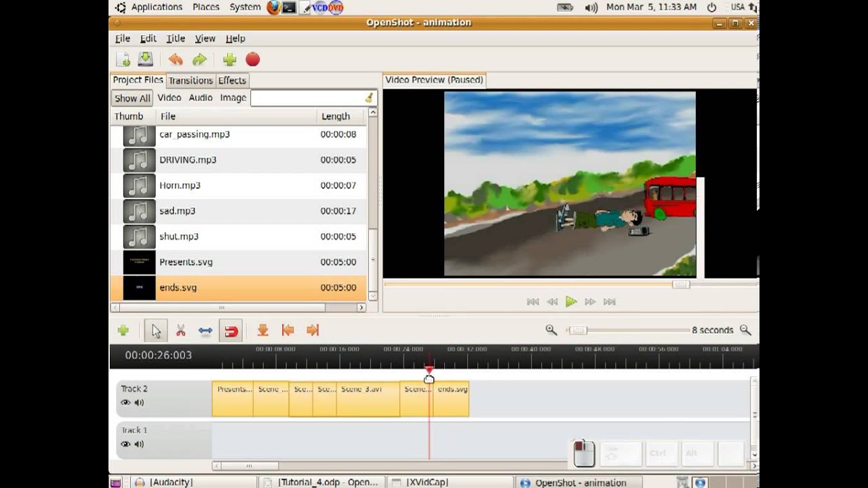Click the Show All filter button
The width and height of the screenshot is (868, 488).
coord(132,98)
